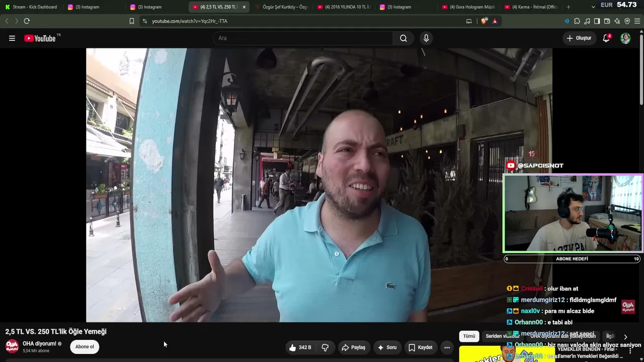The width and height of the screenshot is (644, 362).
Task: Open the Brave VPN shield icon
Action: [x=627, y=21]
